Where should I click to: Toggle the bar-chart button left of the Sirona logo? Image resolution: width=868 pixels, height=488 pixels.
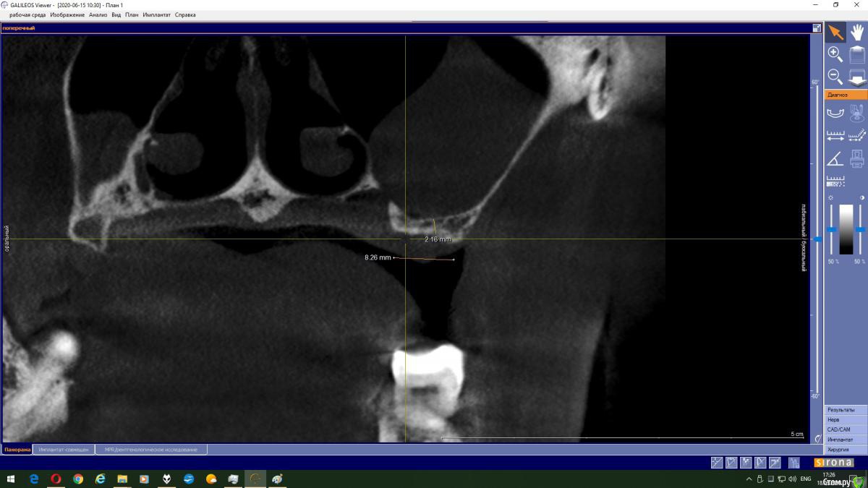(794, 463)
